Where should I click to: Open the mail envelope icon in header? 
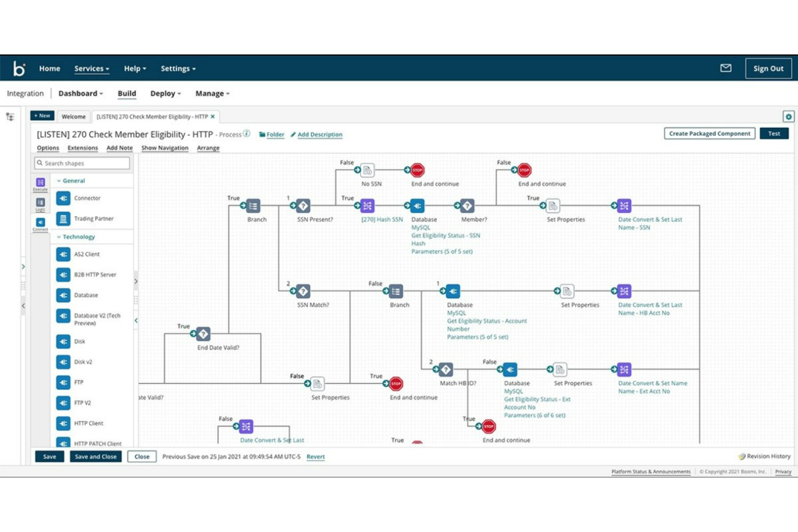pyautogui.click(x=726, y=68)
